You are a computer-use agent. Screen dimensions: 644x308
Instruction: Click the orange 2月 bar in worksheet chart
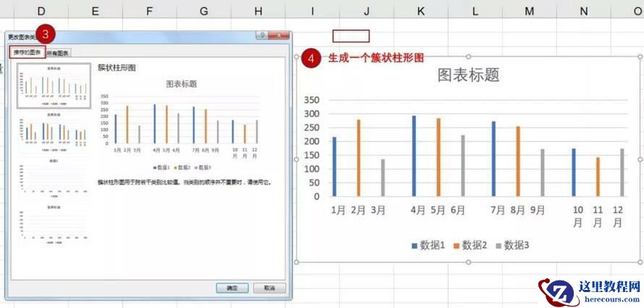click(x=359, y=158)
